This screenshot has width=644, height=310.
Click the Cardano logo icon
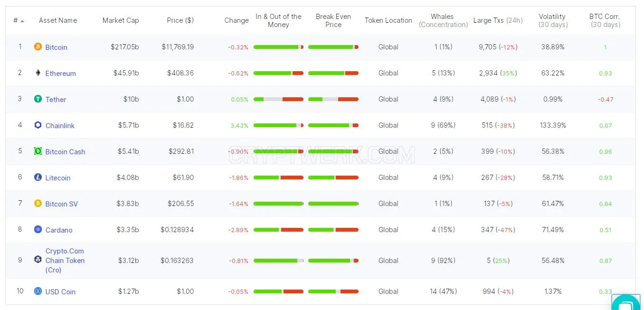point(38,229)
